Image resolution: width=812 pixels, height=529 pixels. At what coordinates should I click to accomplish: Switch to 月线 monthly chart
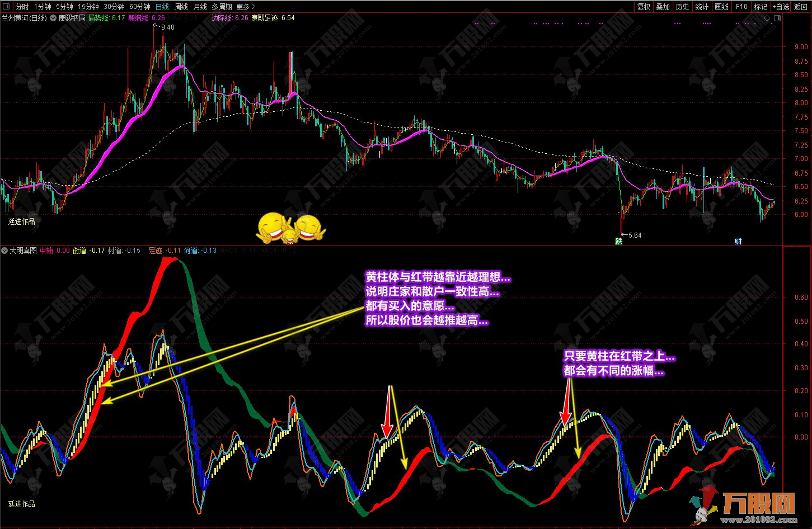click(x=200, y=7)
